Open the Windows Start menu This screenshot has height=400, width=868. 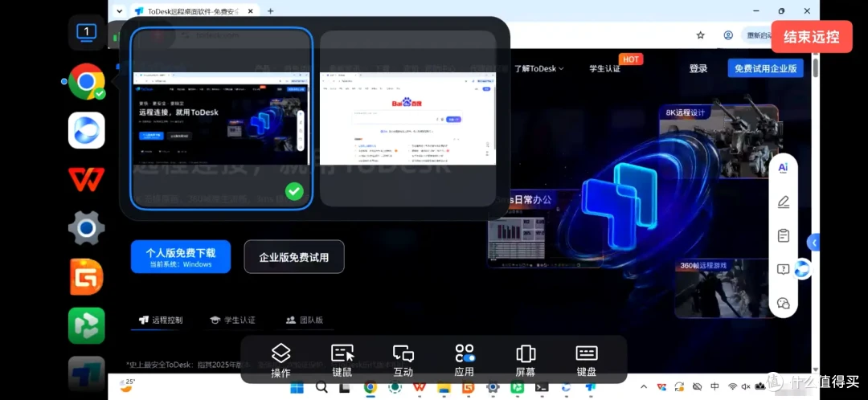pos(297,388)
